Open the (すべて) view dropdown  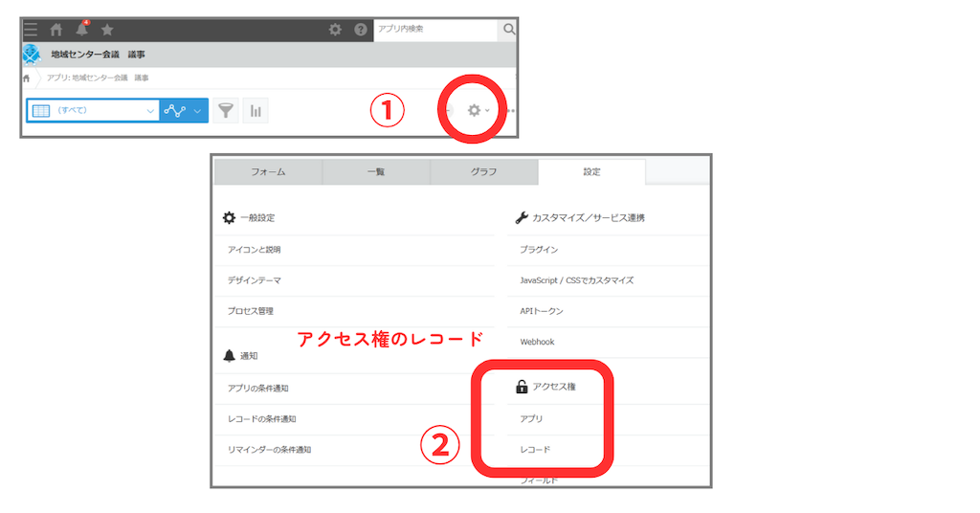(93, 111)
